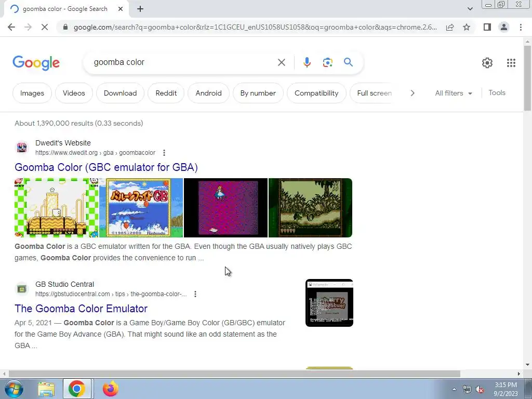Clear the search box text

point(281,62)
